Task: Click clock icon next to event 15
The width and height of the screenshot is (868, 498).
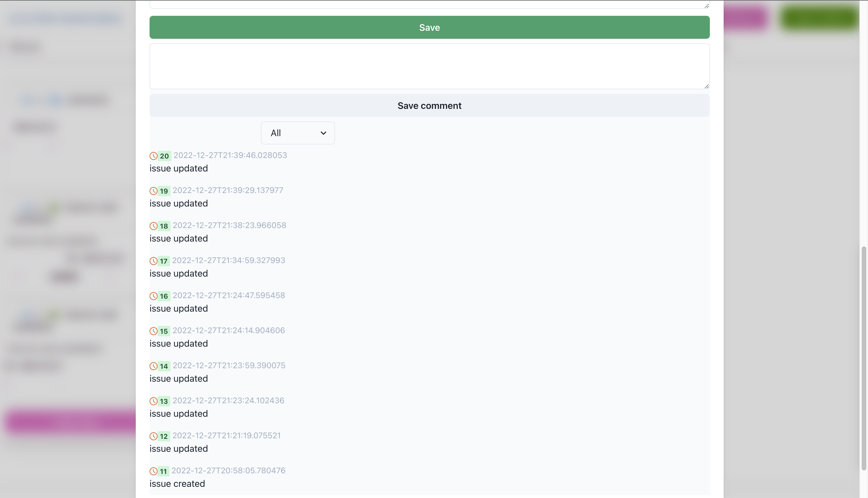Action: [x=154, y=331]
